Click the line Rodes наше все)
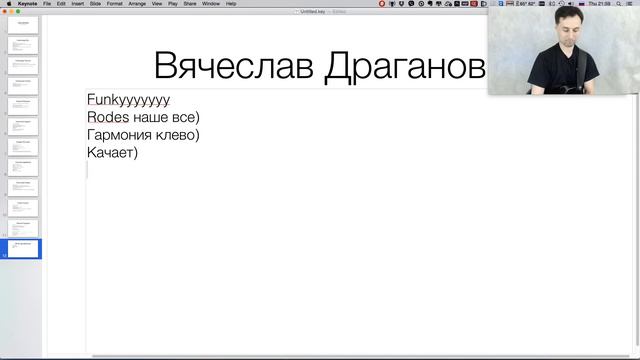This screenshot has width=640, height=360. [143, 117]
